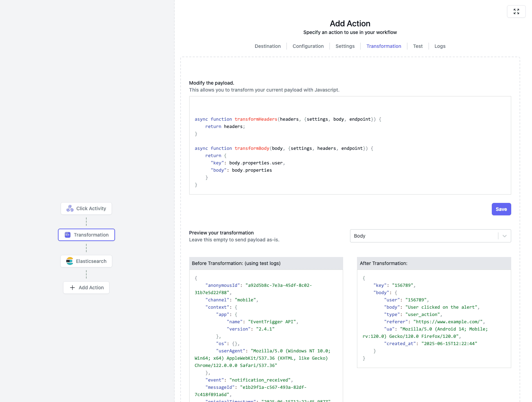Click the plus icon on Add Action
The image size is (532, 402).
tap(72, 288)
